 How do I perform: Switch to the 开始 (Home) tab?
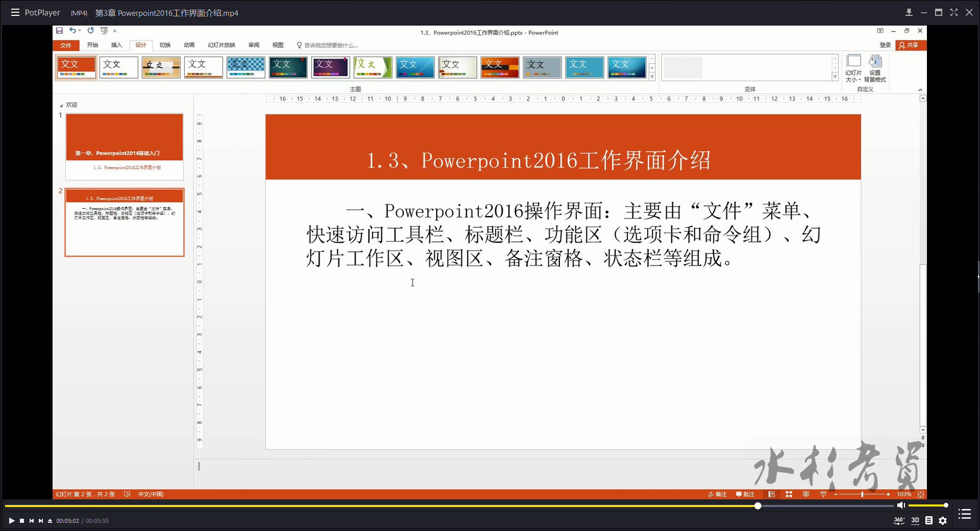pos(92,45)
